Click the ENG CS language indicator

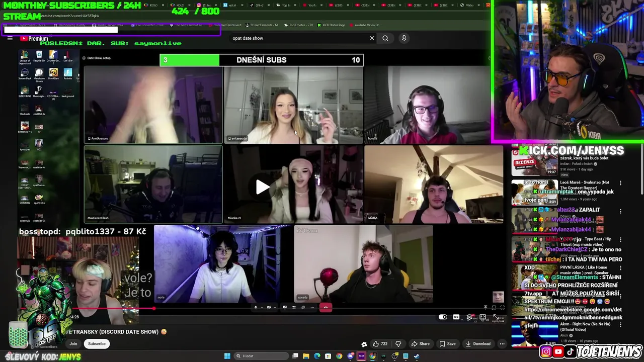tap(475, 319)
